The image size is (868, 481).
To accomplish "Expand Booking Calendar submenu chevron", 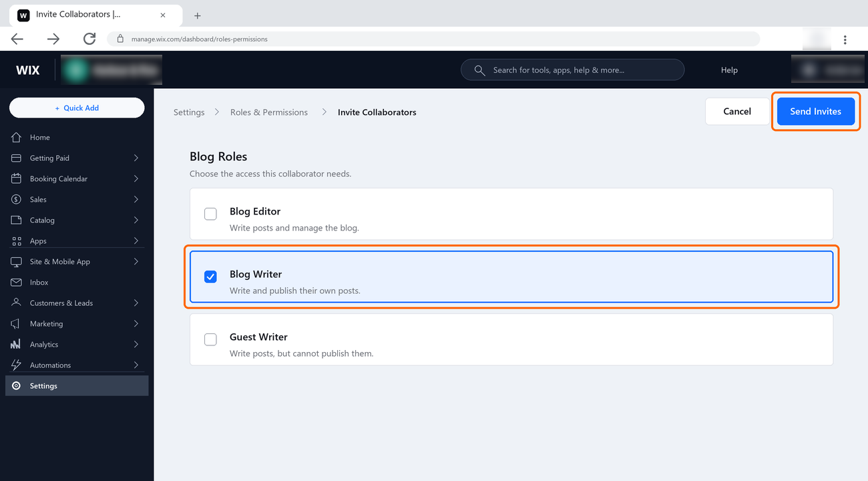I will [x=136, y=179].
